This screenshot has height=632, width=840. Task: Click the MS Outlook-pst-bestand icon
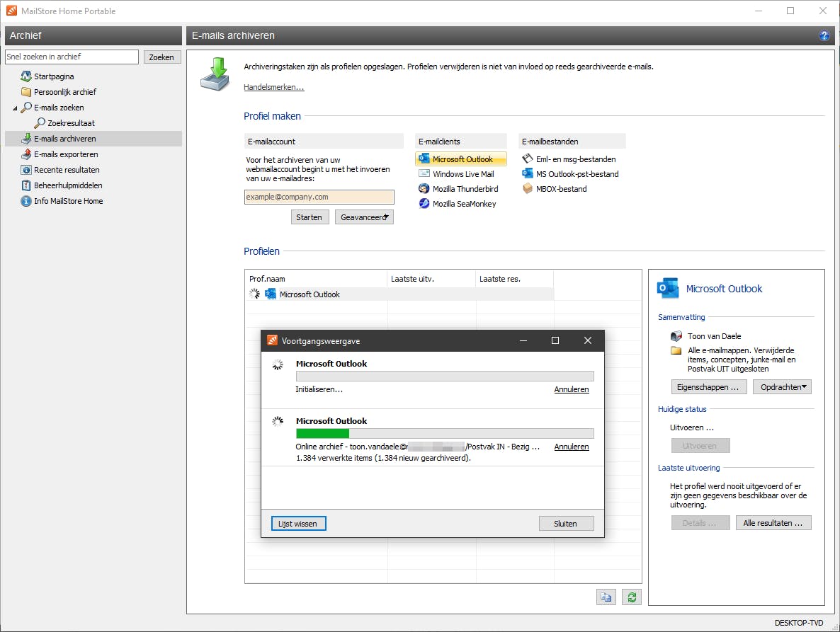point(527,173)
